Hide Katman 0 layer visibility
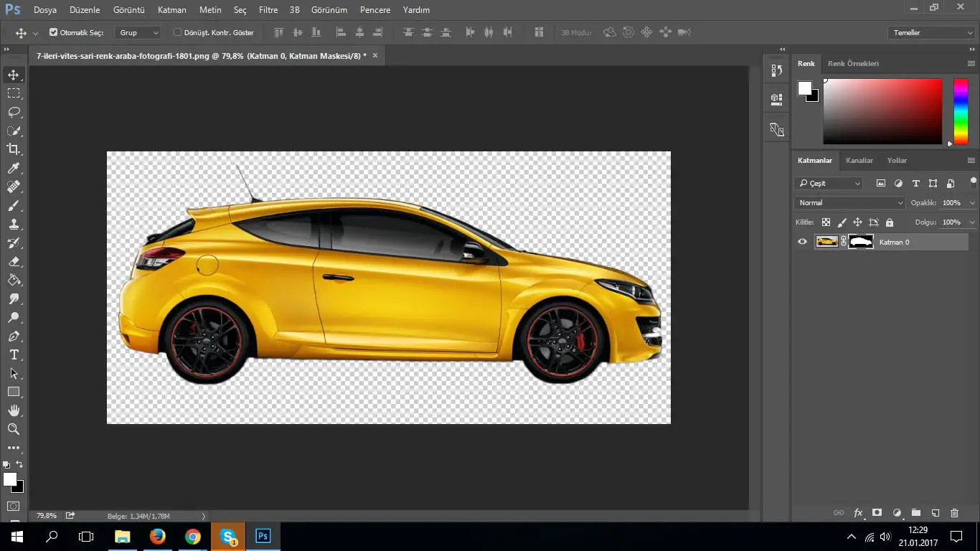980x551 pixels. tap(802, 242)
